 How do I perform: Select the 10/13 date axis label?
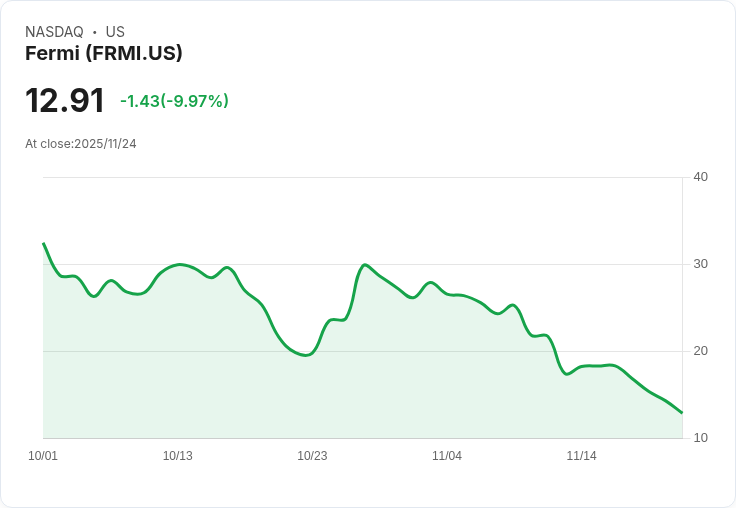pos(178,456)
